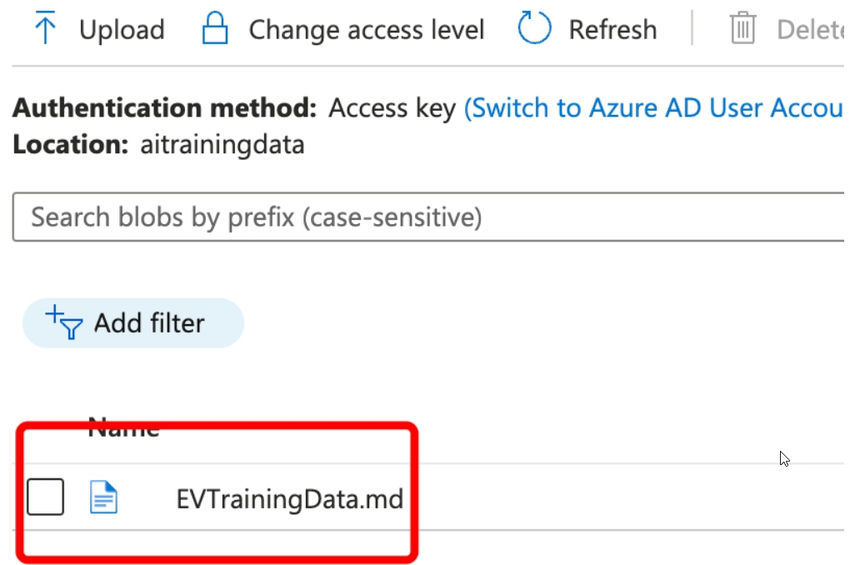This screenshot has height=565, width=850.
Task: Choose the Delete label in toolbar
Action: pos(810,30)
